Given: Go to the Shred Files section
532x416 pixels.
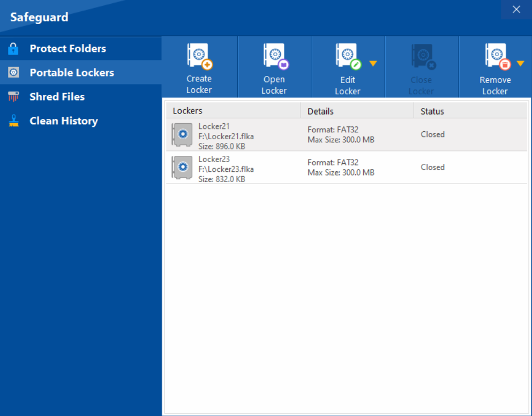Looking at the screenshot, I should click(81, 96).
